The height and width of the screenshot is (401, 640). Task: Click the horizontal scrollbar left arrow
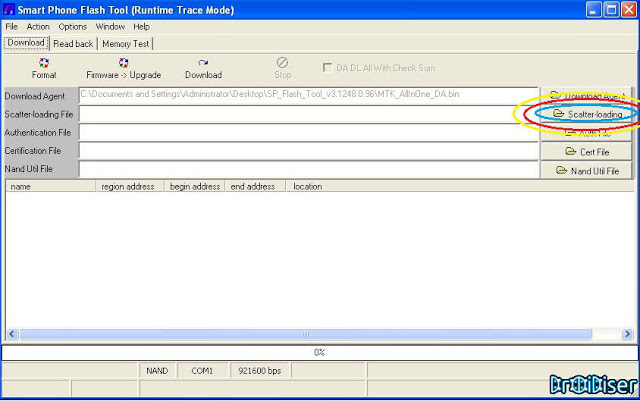(12, 334)
